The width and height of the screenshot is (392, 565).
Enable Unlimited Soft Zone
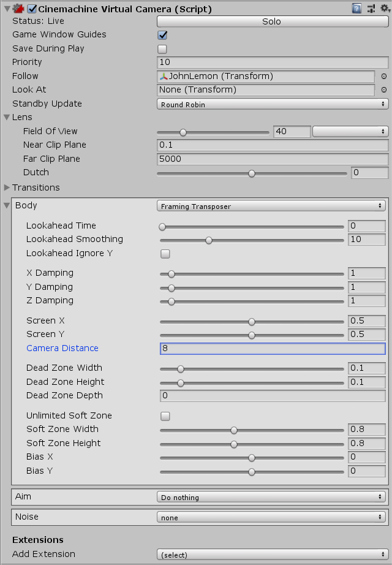[165, 416]
